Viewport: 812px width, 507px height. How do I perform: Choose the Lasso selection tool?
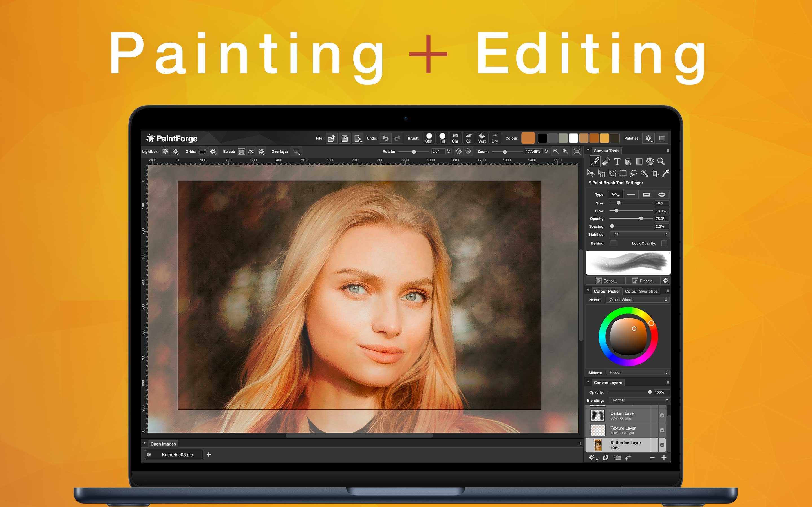pos(634,173)
